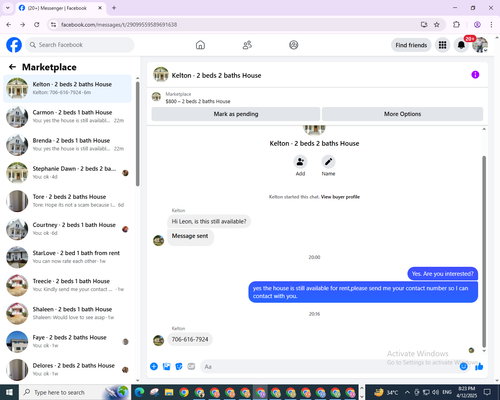The image size is (500, 400).
Task: Click the Message sent bubble
Action: coord(190,236)
